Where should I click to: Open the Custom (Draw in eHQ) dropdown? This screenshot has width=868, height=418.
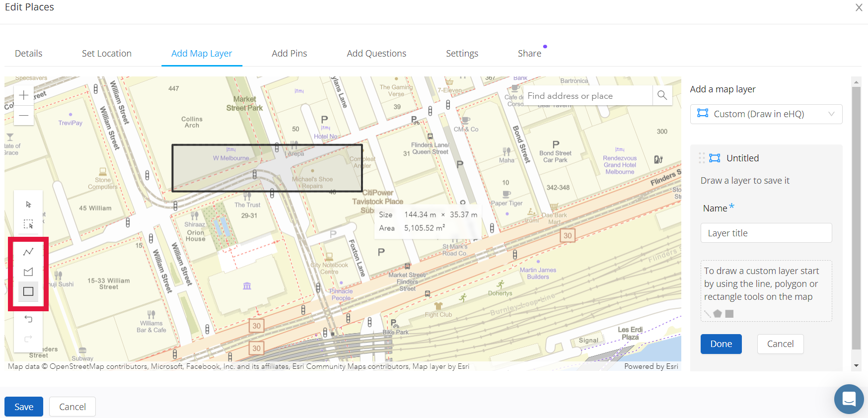click(x=766, y=114)
